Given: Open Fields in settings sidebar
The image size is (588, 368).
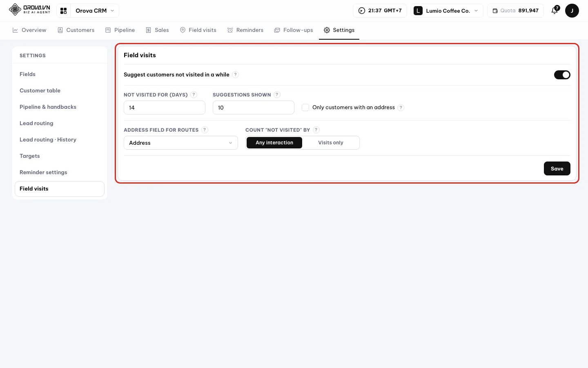Looking at the screenshot, I should coord(60,74).
